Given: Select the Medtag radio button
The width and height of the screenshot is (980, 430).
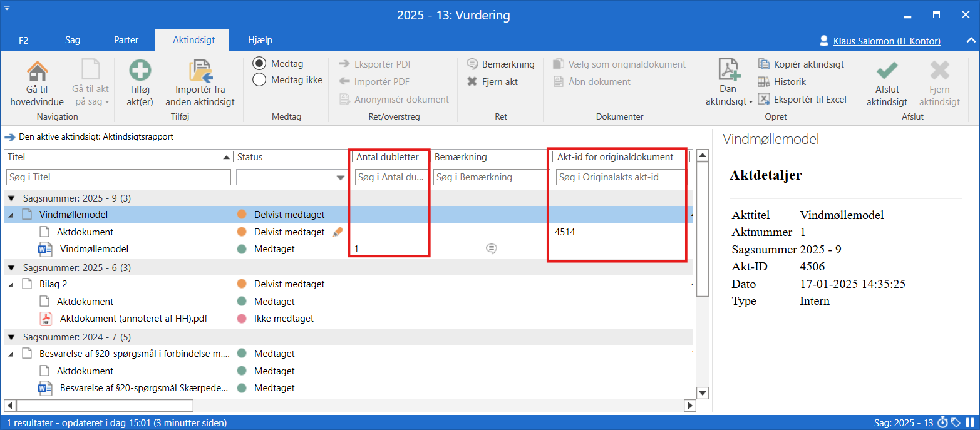Looking at the screenshot, I should [x=259, y=64].
